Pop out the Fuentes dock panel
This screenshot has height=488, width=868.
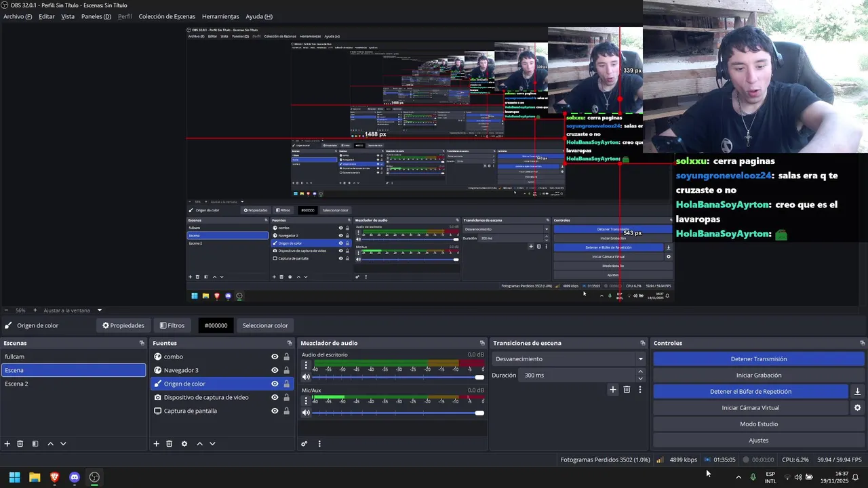point(290,343)
